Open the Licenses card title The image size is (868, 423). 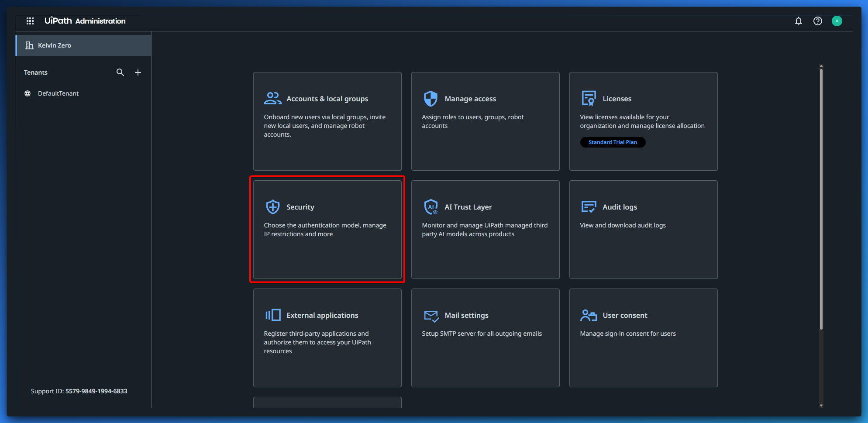pos(617,99)
